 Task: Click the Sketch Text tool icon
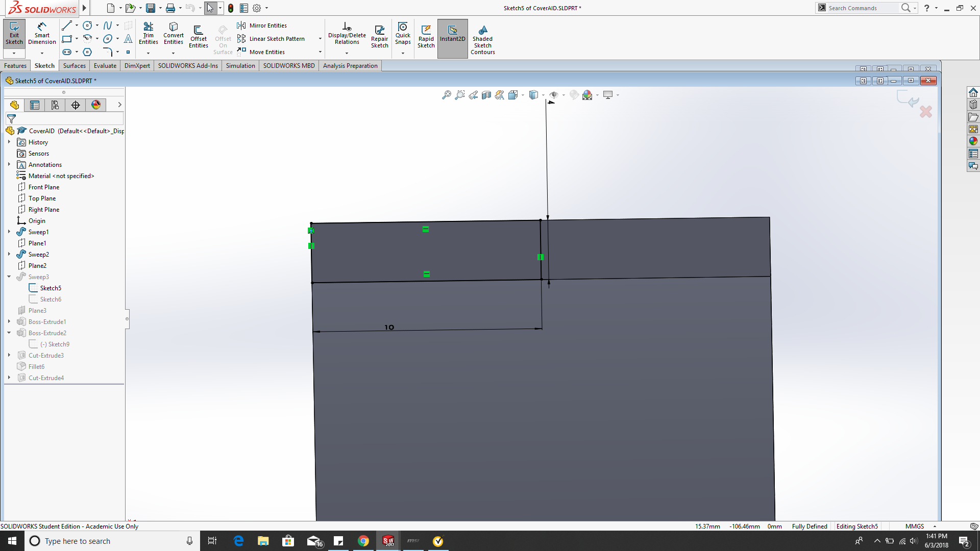[x=128, y=39]
